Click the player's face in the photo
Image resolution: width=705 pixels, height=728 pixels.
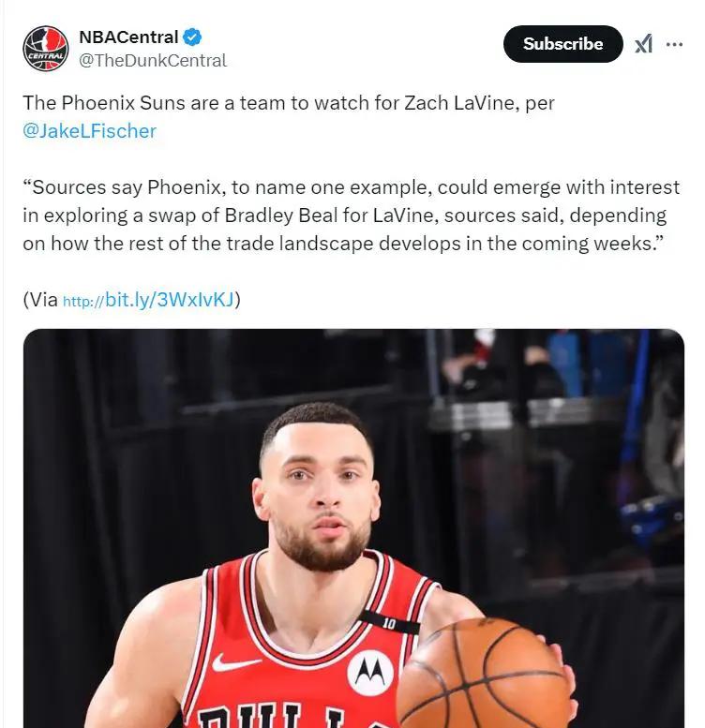321,492
